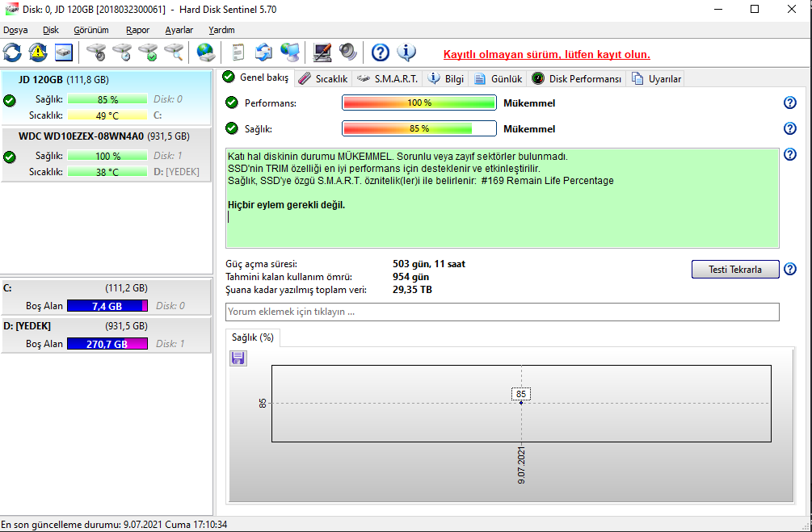Click the green check status icon of WDC disk
The width and height of the screenshot is (812, 532).
pyautogui.click(x=10, y=157)
